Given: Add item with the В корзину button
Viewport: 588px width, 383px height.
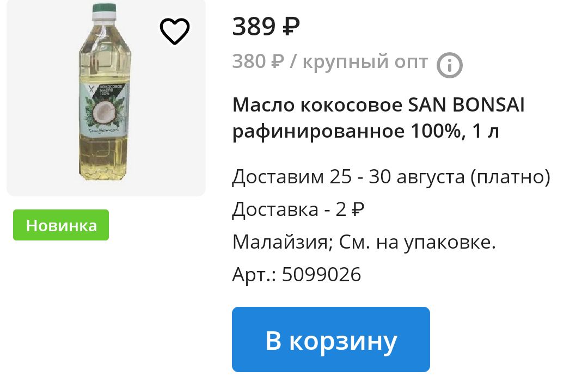Looking at the screenshot, I should coord(331,339).
